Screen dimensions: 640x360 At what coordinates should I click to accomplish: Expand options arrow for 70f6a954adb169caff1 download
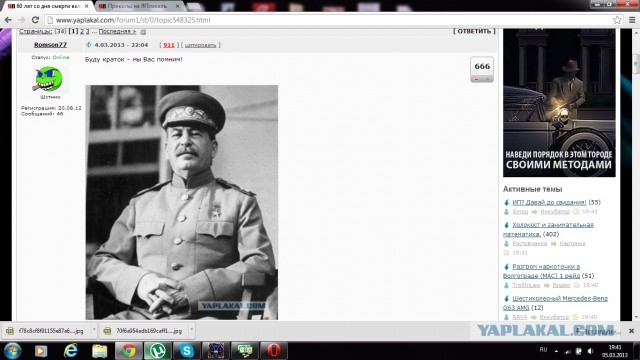pos(191,330)
